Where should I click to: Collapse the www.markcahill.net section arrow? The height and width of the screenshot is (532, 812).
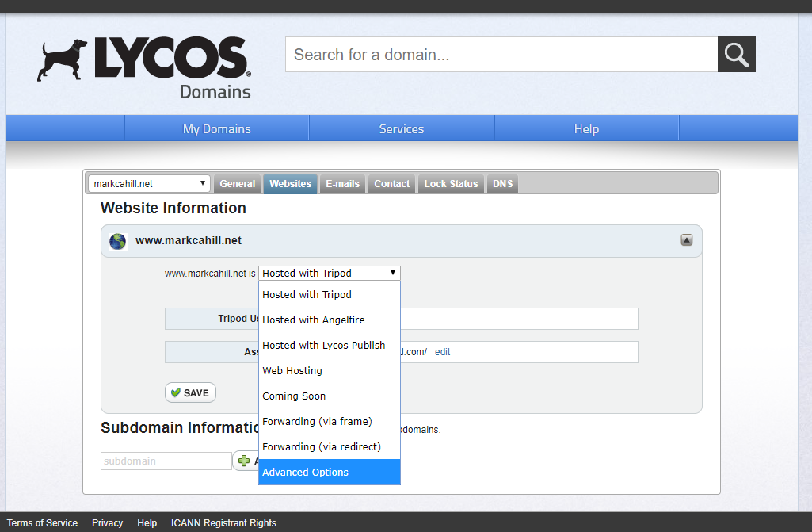pyautogui.click(x=686, y=239)
